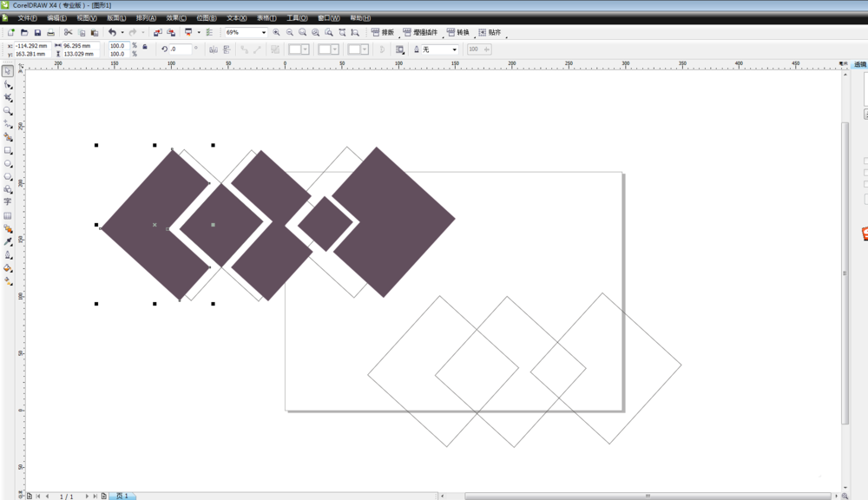Open the 文件(F) menu
868x500 pixels.
click(27, 17)
